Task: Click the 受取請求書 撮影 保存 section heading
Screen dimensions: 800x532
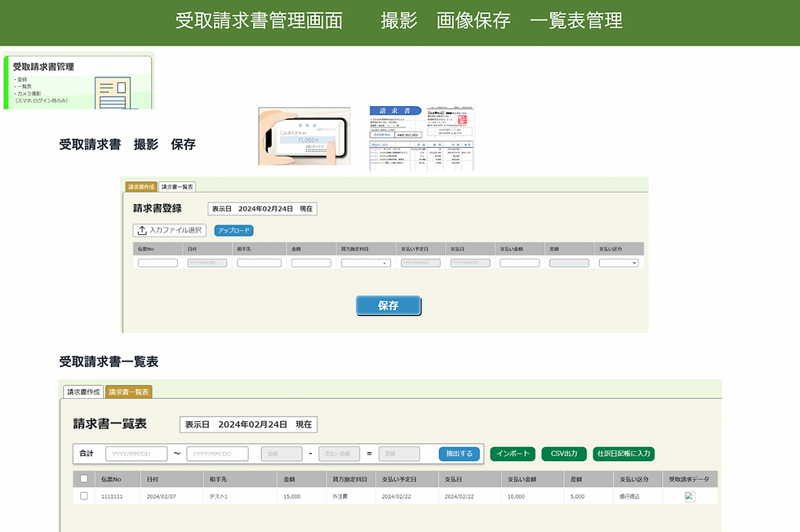Action: click(127, 144)
